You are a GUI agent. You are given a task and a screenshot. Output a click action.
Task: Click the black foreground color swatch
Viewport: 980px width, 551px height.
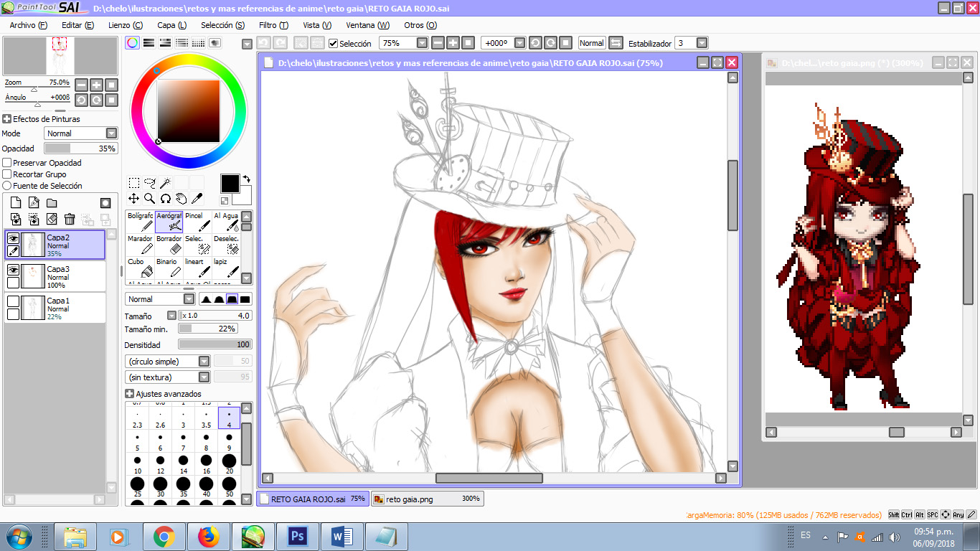point(230,183)
